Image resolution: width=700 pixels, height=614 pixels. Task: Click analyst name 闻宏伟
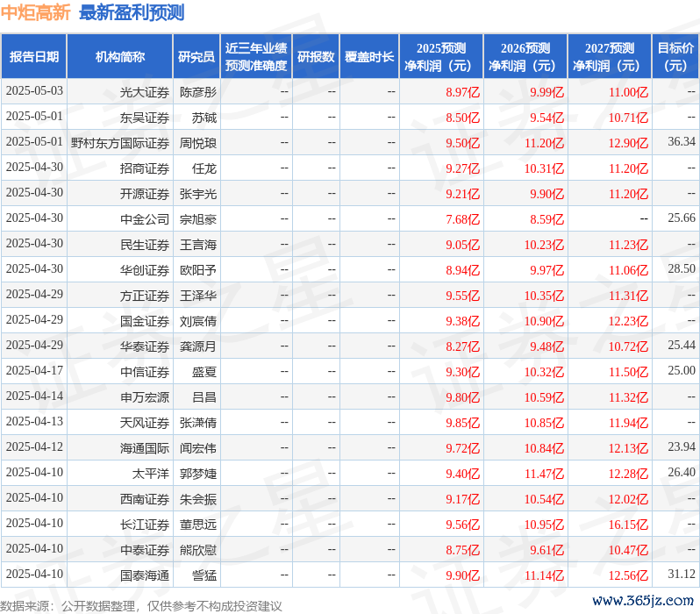[197, 448]
